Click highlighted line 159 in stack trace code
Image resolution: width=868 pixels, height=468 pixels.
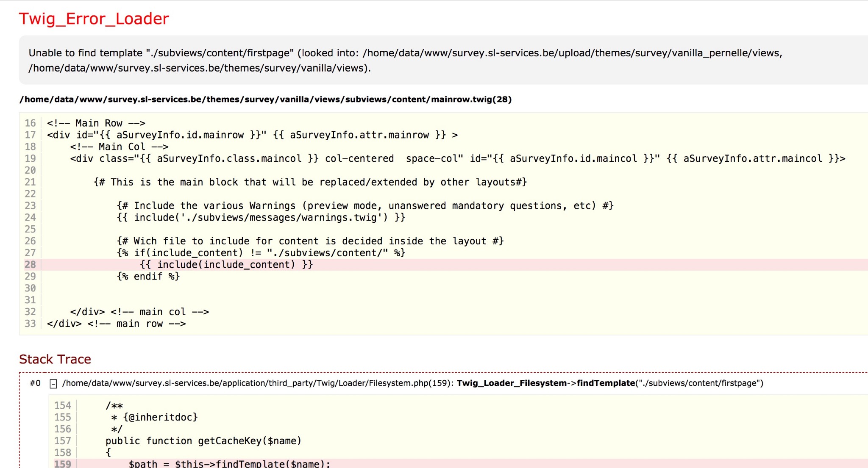[x=229, y=463]
